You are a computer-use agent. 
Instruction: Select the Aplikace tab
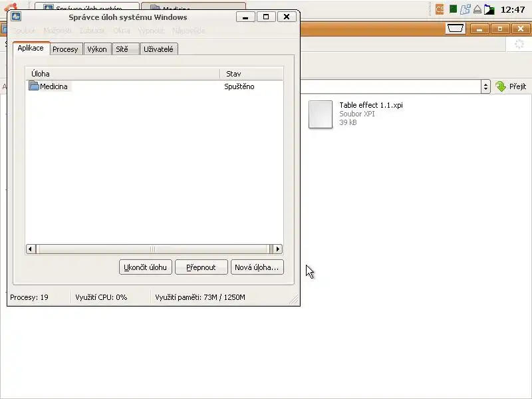coord(31,48)
